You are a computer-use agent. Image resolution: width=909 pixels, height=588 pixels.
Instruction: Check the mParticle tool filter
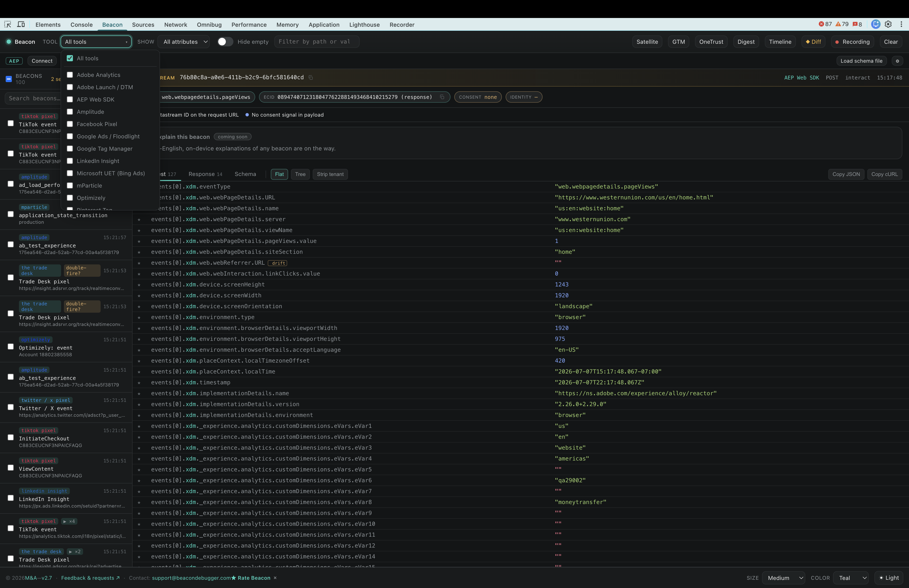tap(70, 185)
